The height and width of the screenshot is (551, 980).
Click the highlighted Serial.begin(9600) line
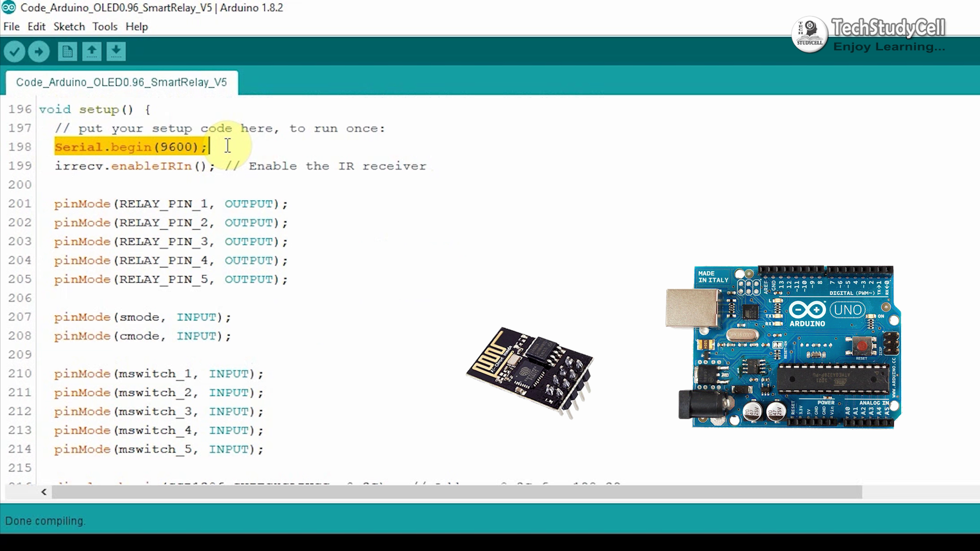coord(129,146)
